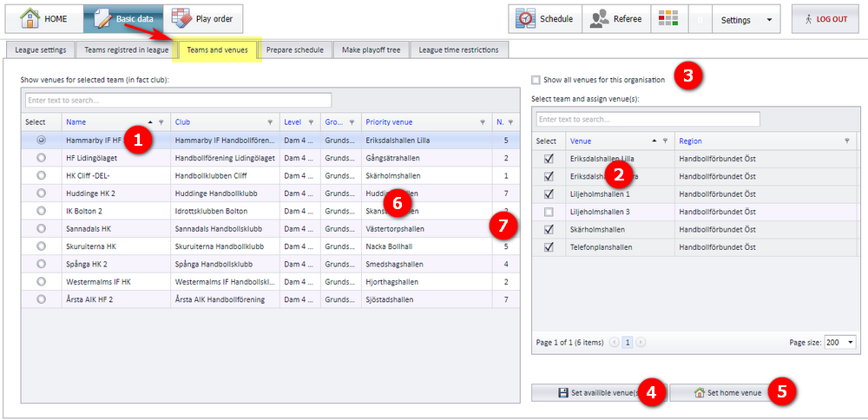Open filter icon on Region column

(x=847, y=141)
